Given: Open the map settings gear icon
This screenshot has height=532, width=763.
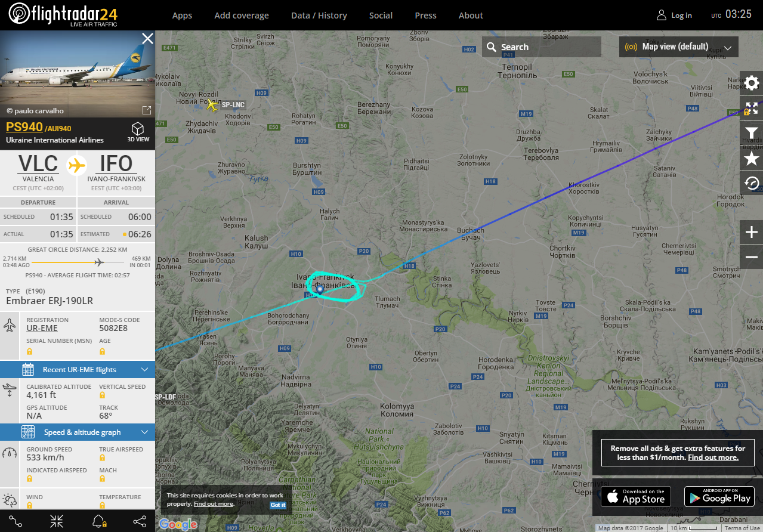Looking at the screenshot, I should point(751,83).
